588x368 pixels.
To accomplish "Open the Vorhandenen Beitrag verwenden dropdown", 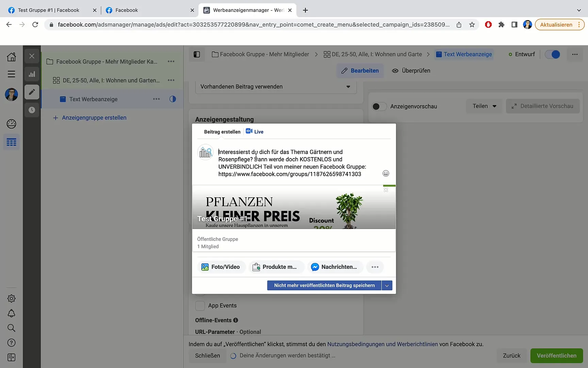I will [x=276, y=87].
